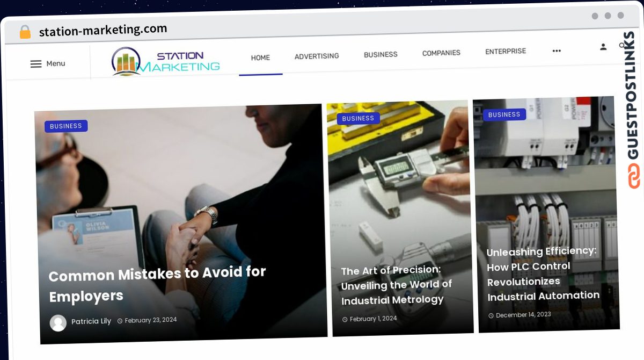Go to the BUSINESS nav item

click(x=380, y=54)
